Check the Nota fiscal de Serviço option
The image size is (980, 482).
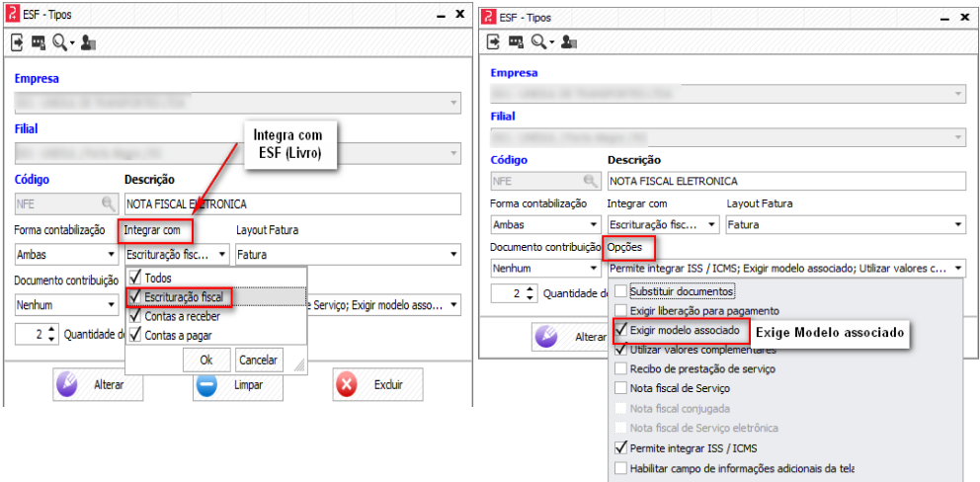pos(620,388)
